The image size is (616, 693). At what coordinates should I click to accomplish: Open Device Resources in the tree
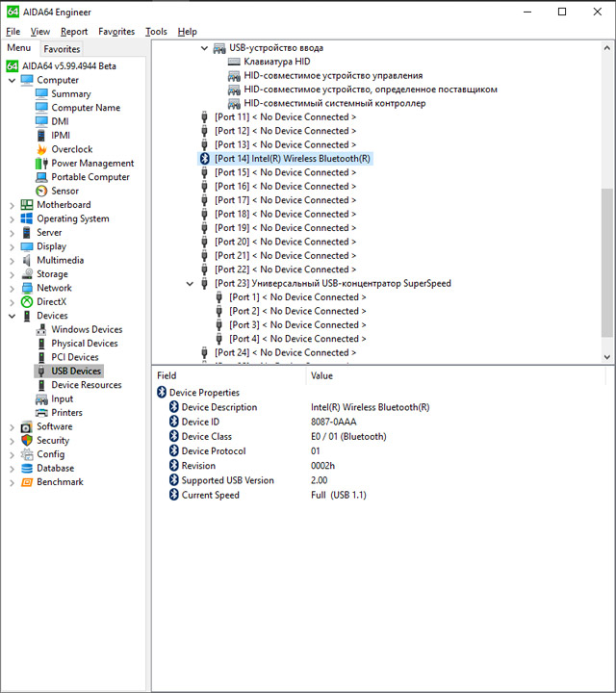[87, 385]
